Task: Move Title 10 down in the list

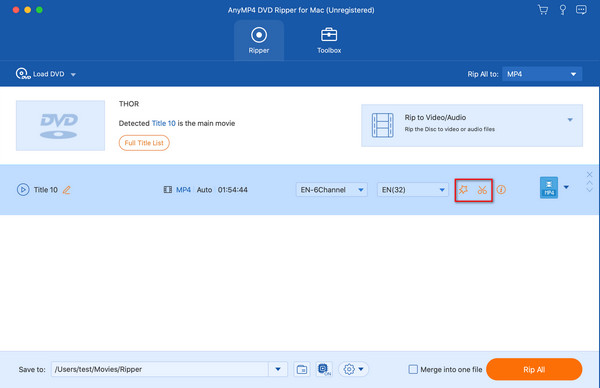Action: 589,189
